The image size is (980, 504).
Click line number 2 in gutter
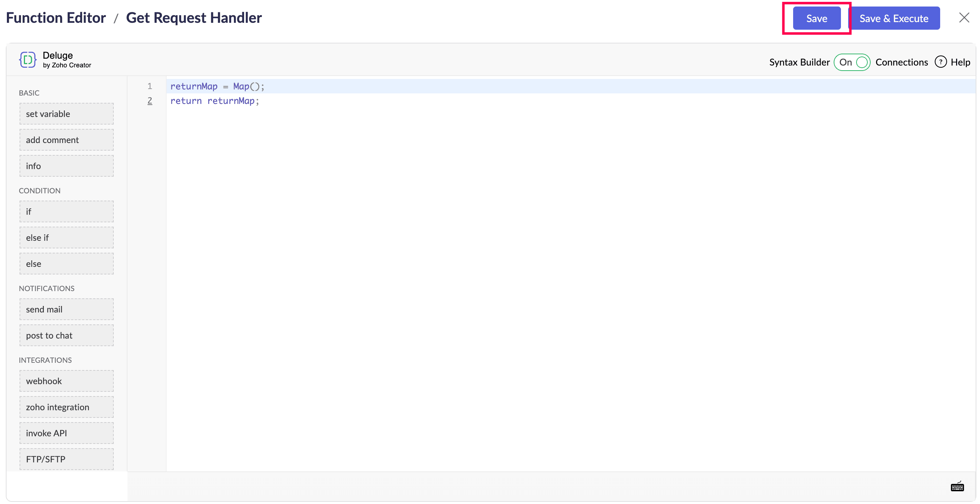(150, 101)
